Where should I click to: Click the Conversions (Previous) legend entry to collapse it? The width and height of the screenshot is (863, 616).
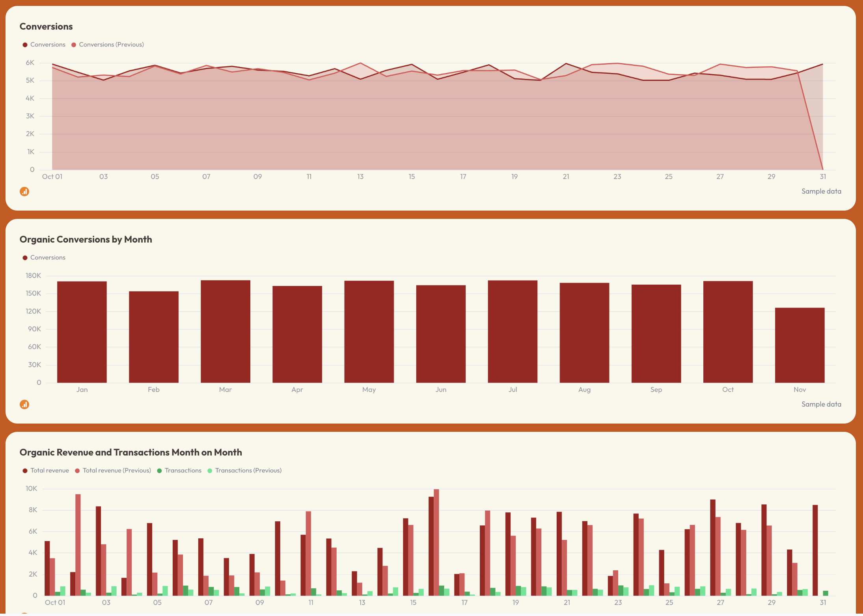pyautogui.click(x=112, y=44)
